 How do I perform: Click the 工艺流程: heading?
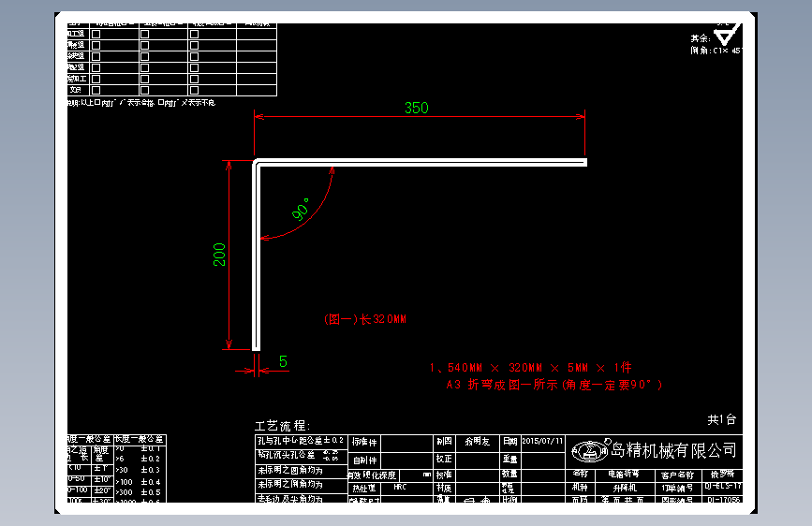[282, 426]
